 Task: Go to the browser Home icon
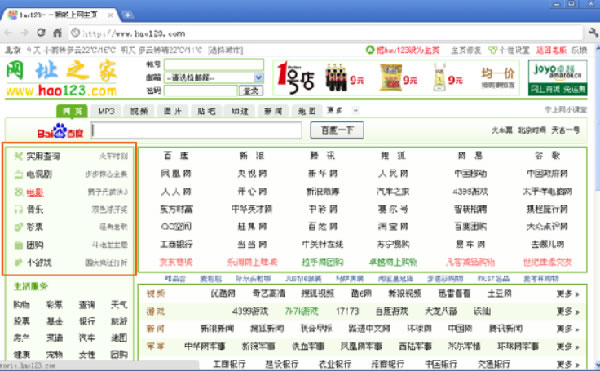(57, 33)
